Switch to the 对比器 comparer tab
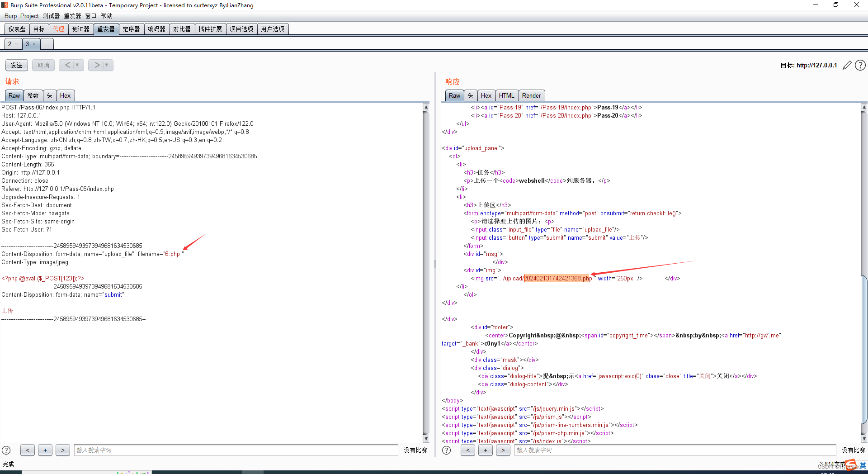This screenshot has height=474, width=868. click(x=182, y=29)
